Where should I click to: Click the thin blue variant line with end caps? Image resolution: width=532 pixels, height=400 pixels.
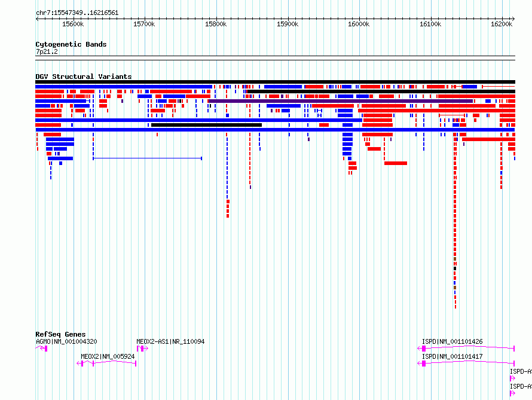tap(148, 158)
